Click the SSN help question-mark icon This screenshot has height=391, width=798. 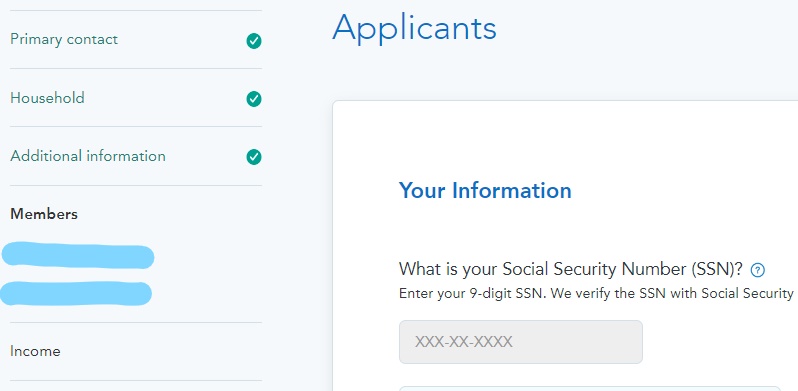coord(758,270)
